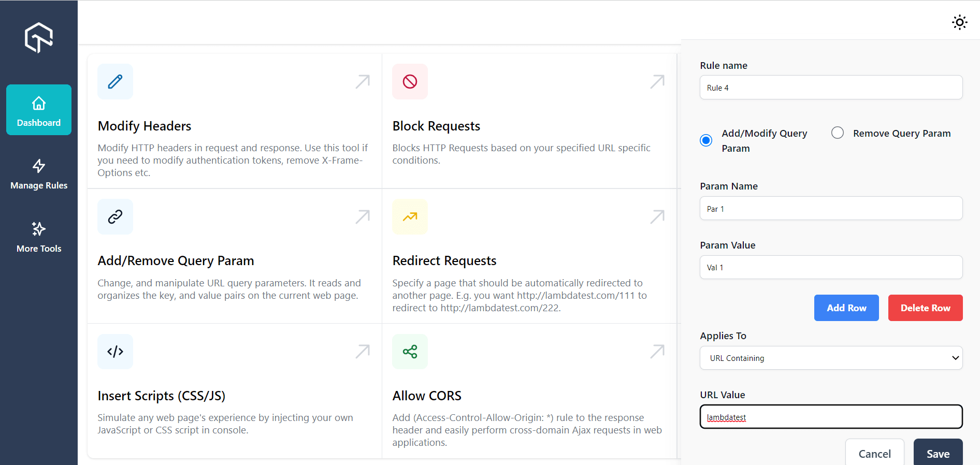Image resolution: width=980 pixels, height=465 pixels.
Task: Open the More Tools sidebar tab
Action: click(39, 237)
